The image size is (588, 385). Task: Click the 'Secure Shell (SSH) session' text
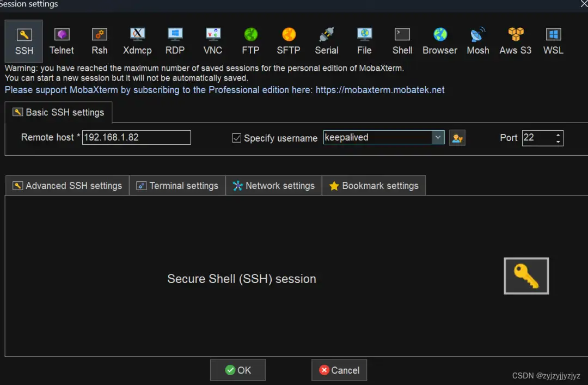pos(242,279)
